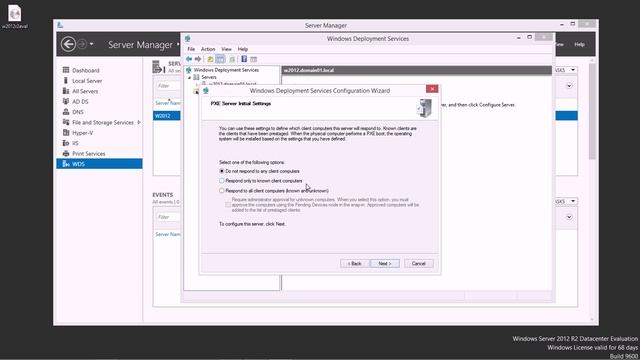Screen dimensions: 640x360
Task: Open Help menu in Windows Deployment Services
Action: pos(243,49)
